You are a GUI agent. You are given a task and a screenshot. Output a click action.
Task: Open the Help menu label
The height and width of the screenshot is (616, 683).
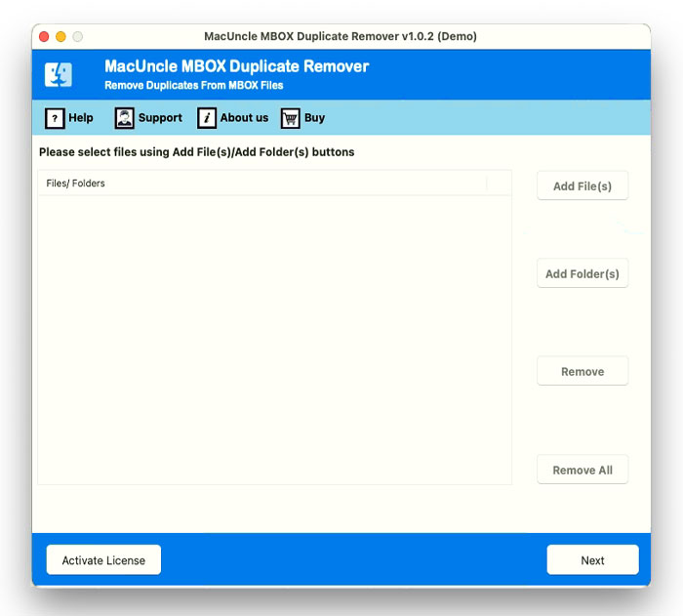(81, 118)
